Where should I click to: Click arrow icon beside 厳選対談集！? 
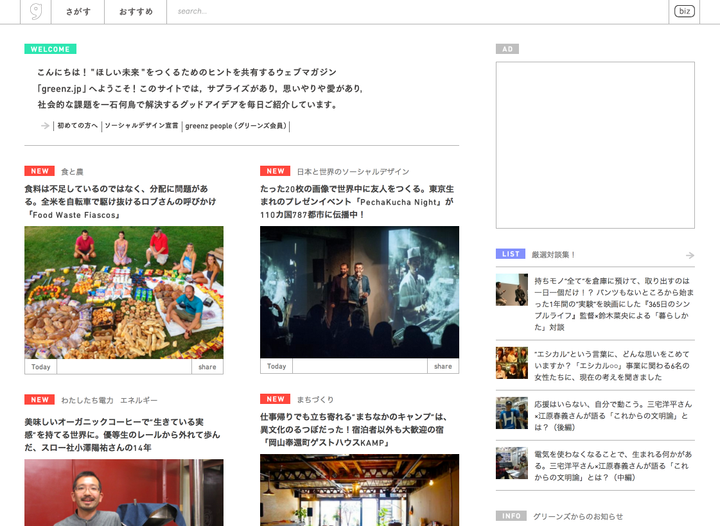coord(690,255)
